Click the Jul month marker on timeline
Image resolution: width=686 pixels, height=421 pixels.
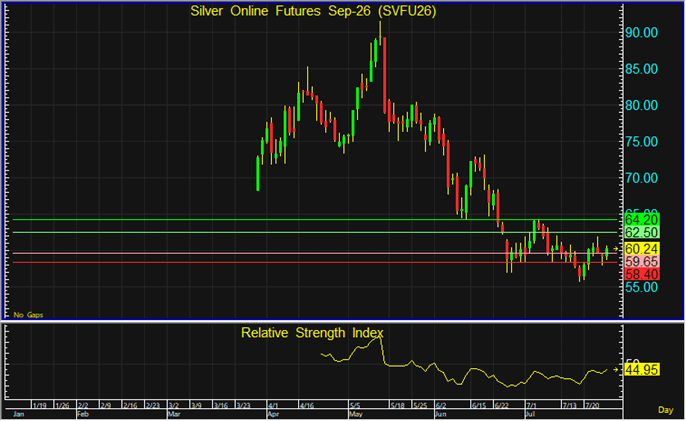(x=530, y=414)
